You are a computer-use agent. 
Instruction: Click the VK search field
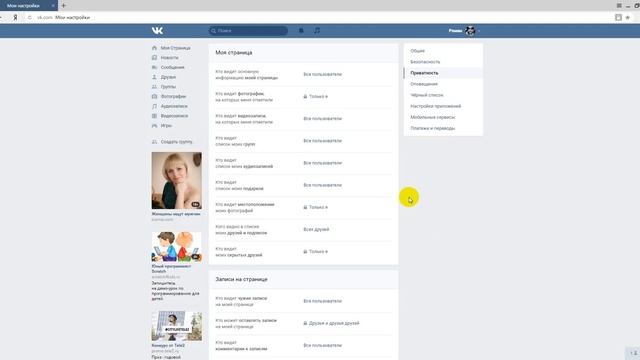pyautogui.click(x=248, y=31)
